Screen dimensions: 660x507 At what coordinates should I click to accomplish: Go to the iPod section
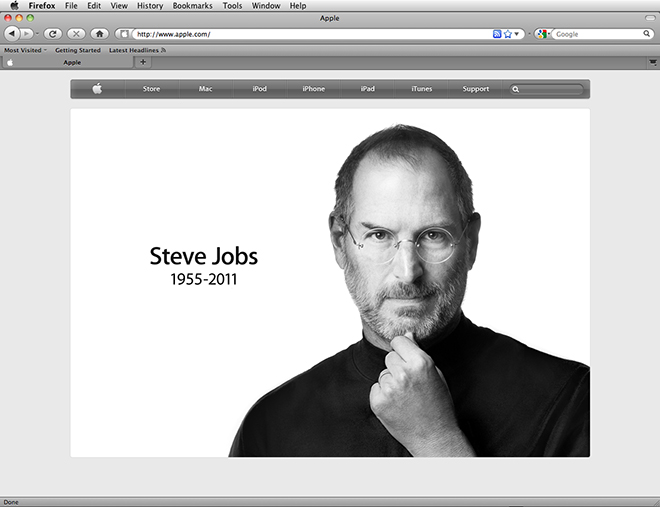[x=260, y=89]
